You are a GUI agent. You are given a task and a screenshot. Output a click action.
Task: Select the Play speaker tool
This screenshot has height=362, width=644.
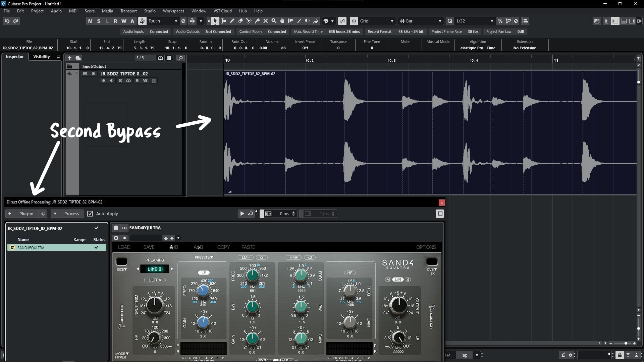[x=307, y=21]
